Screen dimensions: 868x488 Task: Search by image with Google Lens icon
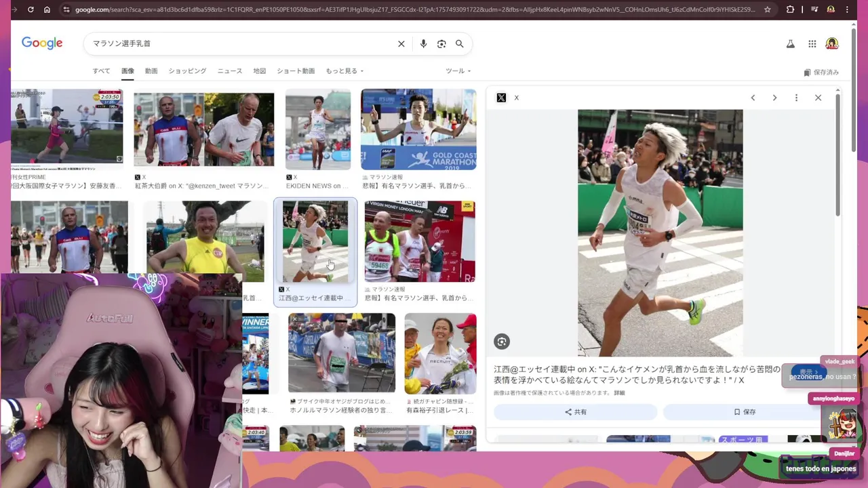[x=441, y=43]
